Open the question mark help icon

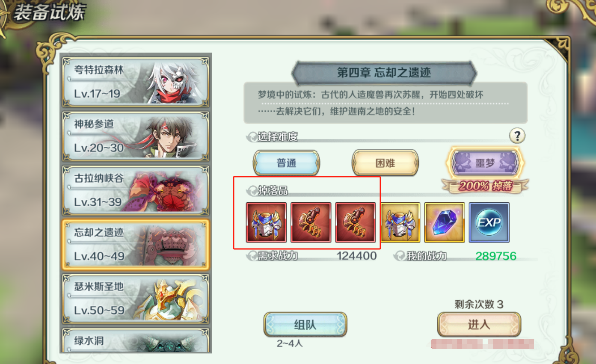point(517,136)
